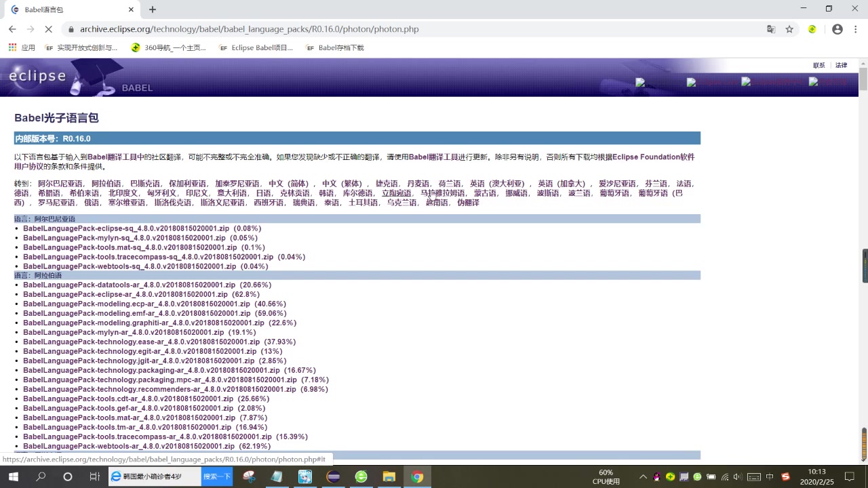Open the 360导航 bookmark
Image resolution: width=868 pixels, height=488 pixels.
169,47
